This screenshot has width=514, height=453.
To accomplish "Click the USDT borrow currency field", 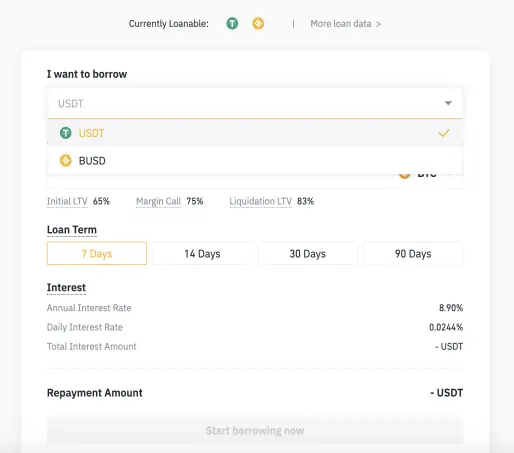I will click(x=255, y=103).
